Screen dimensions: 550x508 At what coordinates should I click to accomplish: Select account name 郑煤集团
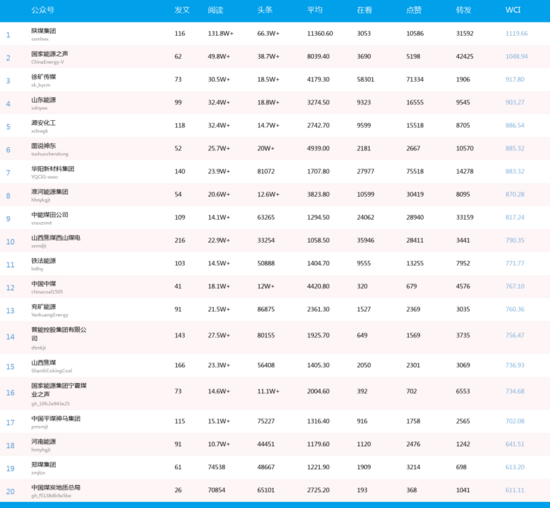[43, 464]
